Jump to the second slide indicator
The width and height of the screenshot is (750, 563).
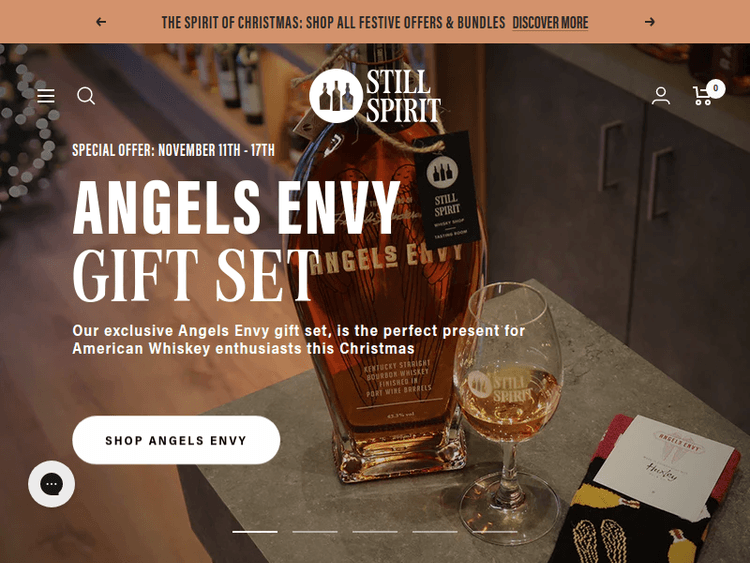[x=315, y=531]
